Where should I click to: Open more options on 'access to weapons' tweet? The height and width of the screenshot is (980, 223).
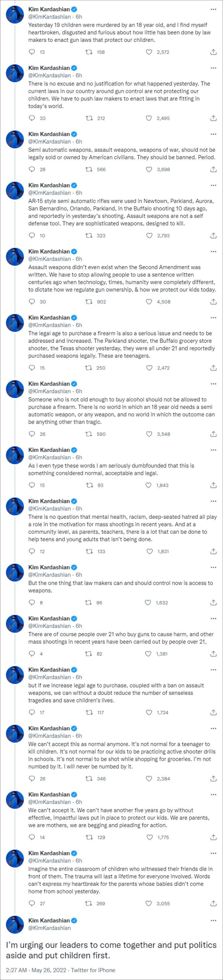pos(213,567)
